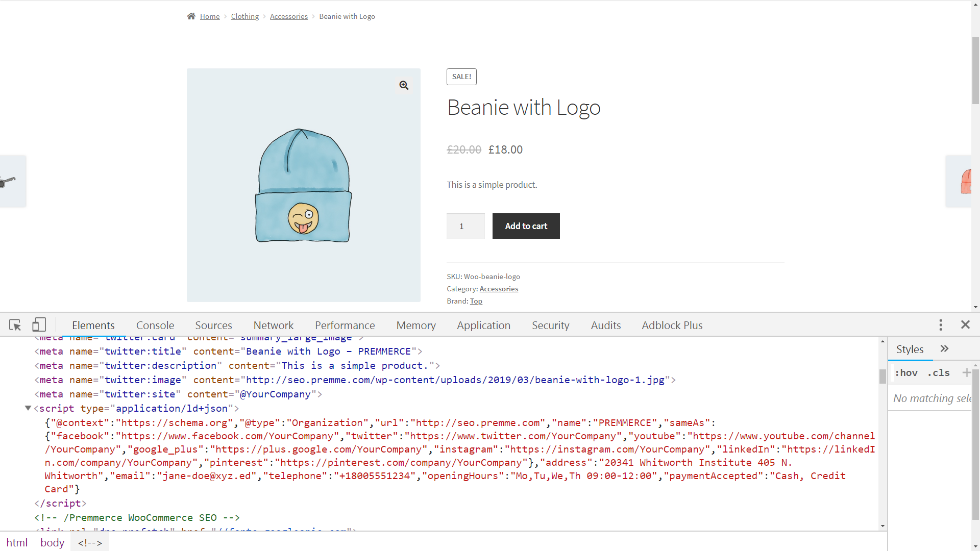980x551 pixels.
Task: Click the struck-through £20.00 price
Action: [x=464, y=149]
